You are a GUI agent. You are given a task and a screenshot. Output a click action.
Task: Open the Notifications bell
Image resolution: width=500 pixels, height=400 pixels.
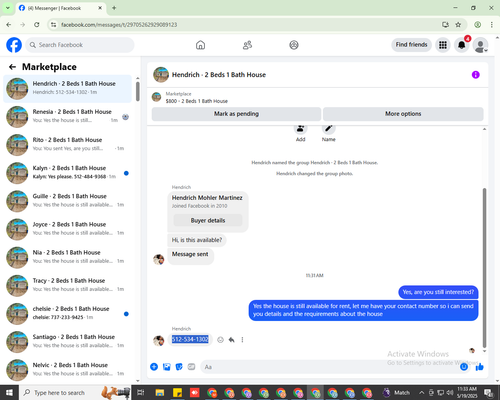pyautogui.click(x=462, y=45)
